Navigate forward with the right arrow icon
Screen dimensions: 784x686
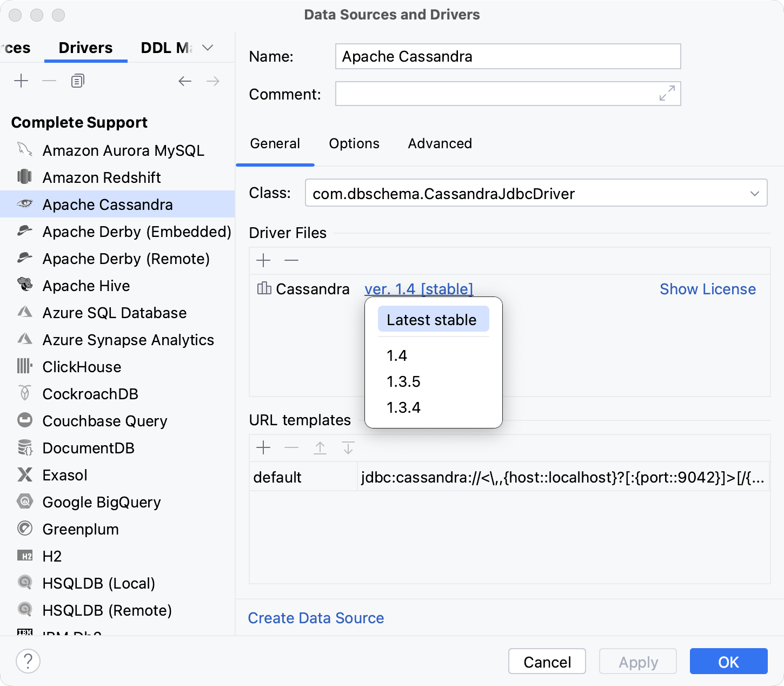point(213,81)
